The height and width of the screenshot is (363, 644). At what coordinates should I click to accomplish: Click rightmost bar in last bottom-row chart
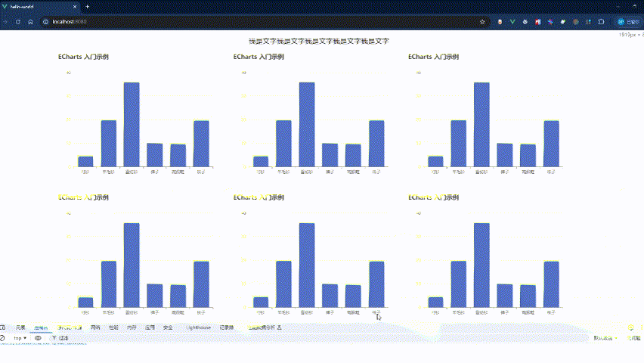click(x=551, y=284)
